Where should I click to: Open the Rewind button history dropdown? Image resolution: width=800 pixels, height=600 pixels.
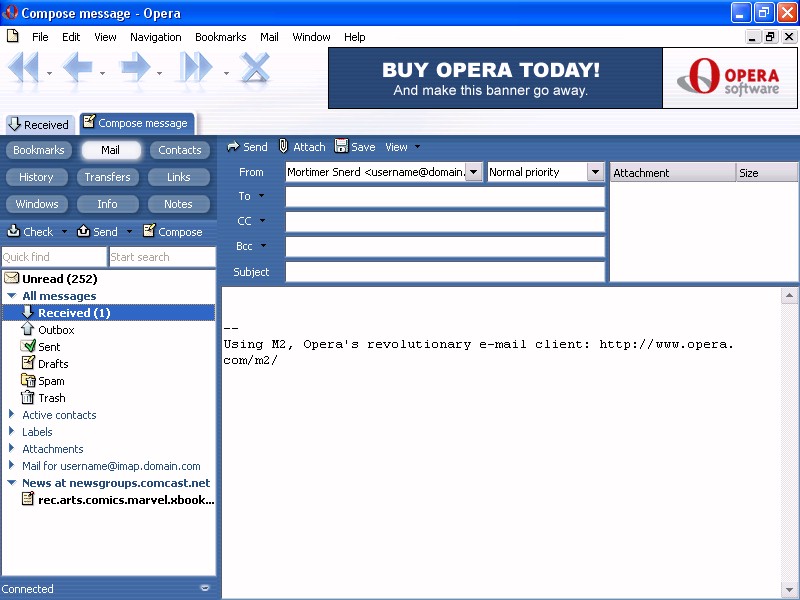point(49,73)
